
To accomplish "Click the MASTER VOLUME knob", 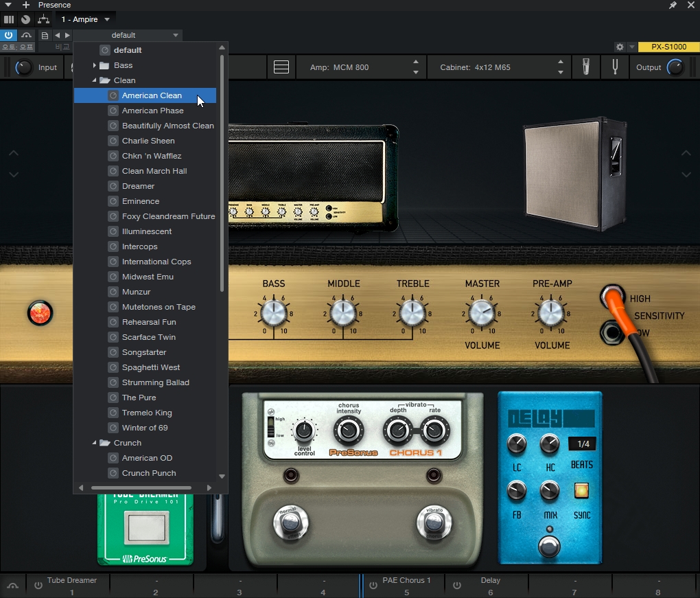I will click(x=482, y=312).
